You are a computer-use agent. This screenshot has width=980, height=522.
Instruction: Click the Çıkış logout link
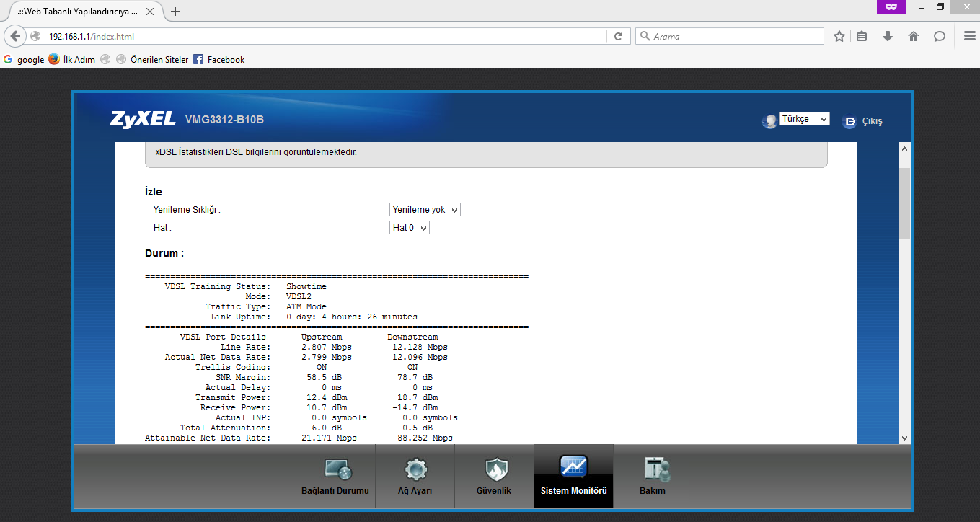[x=872, y=121]
